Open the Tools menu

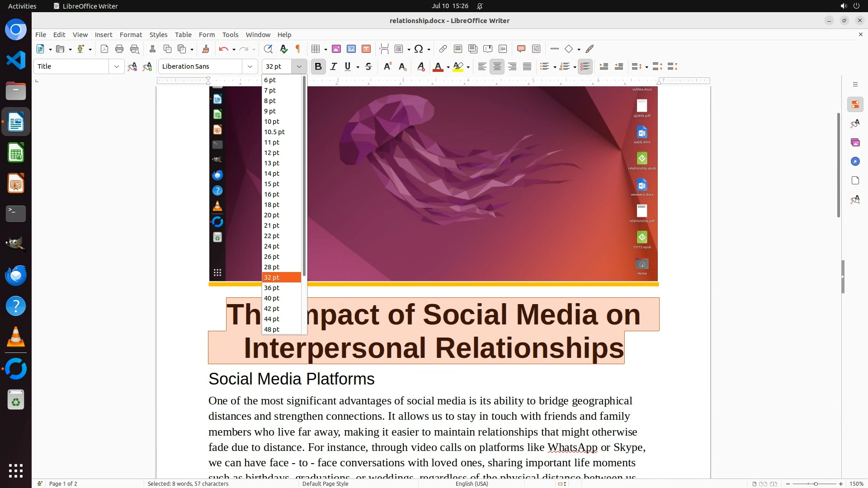[230, 35]
